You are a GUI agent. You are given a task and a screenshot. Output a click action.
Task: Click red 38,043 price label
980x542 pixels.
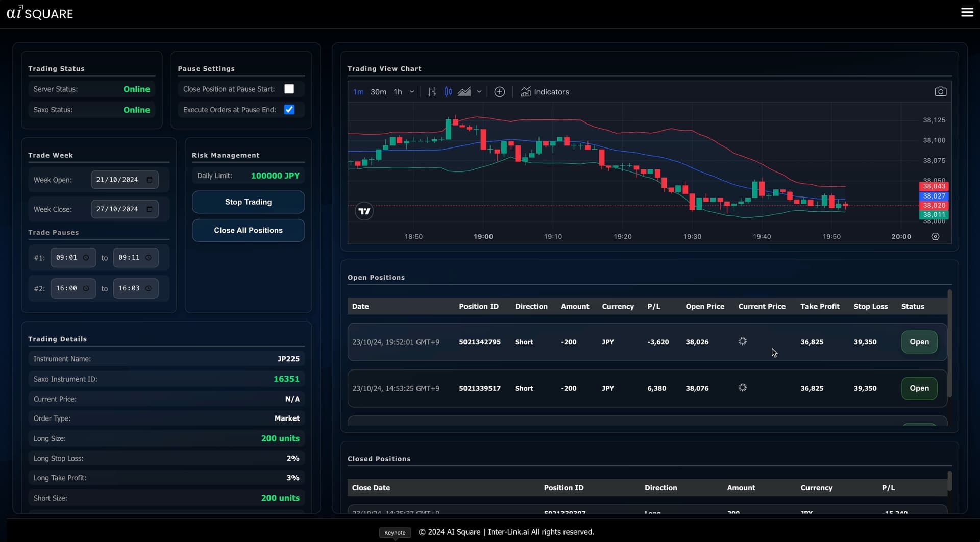point(934,186)
